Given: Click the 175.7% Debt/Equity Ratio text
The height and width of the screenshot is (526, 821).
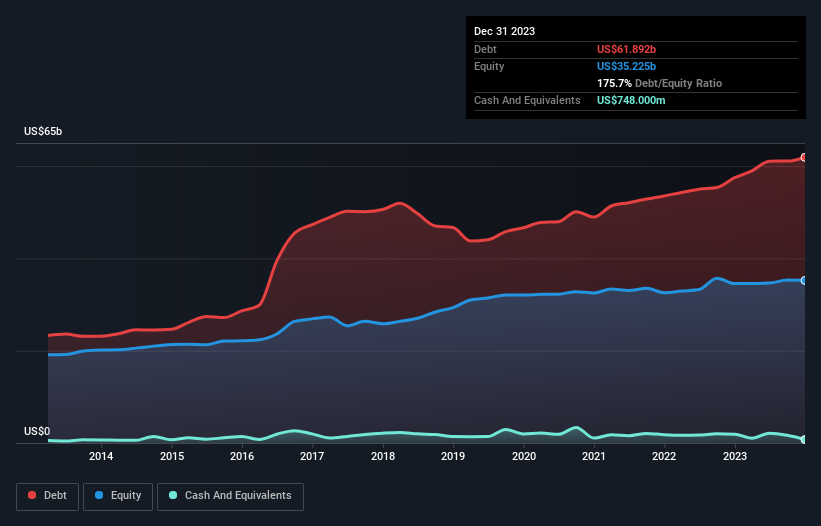Looking at the screenshot, I should coord(659,83).
